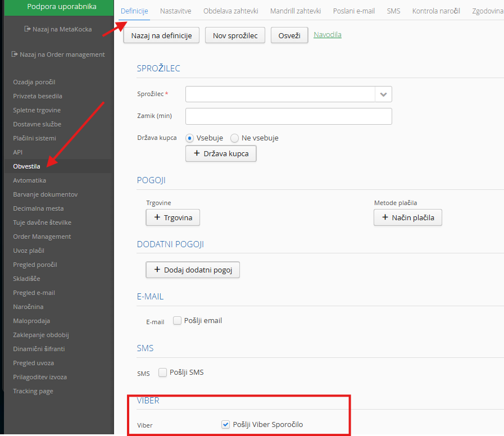The height and width of the screenshot is (436, 504).
Task: Click the exit icon beside Nazaj na MetaKocka
Action: 28,29
